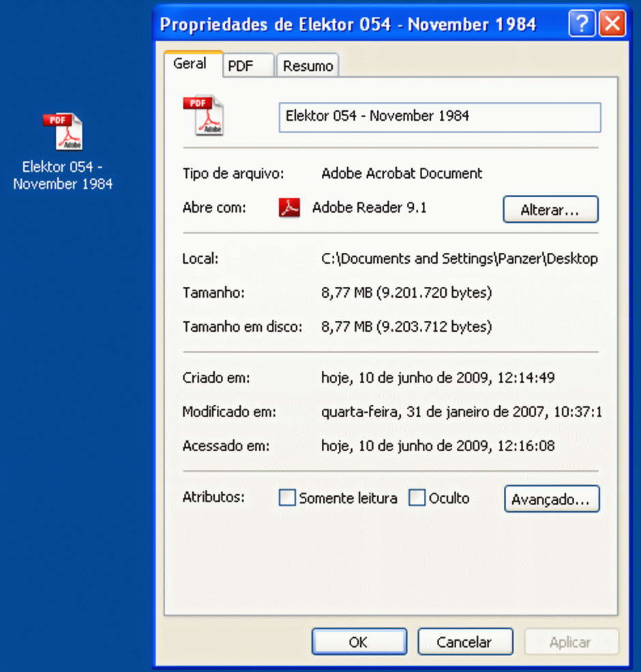Click the Aplicar button
Image resolution: width=641 pixels, height=672 pixels.
(x=571, y=641)
